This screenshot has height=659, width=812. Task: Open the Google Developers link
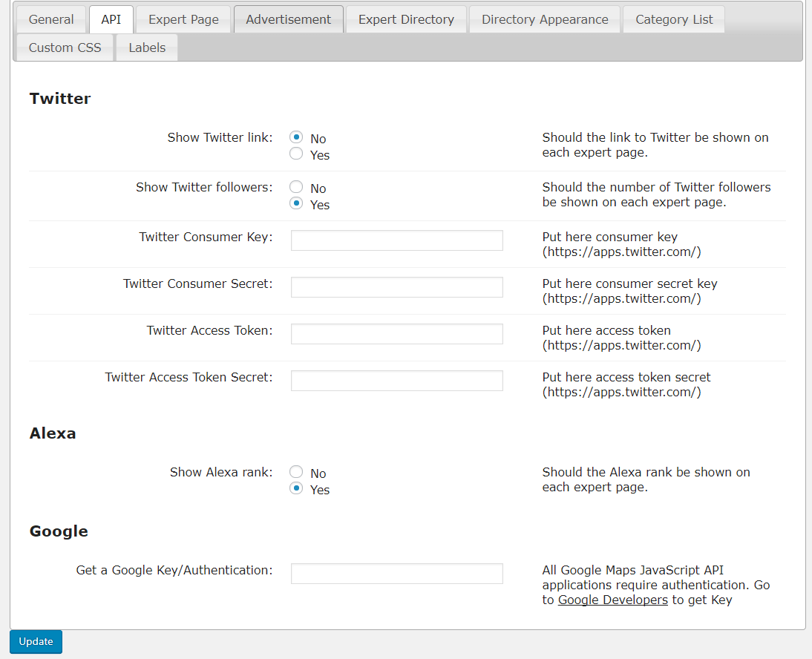(612, 600)
